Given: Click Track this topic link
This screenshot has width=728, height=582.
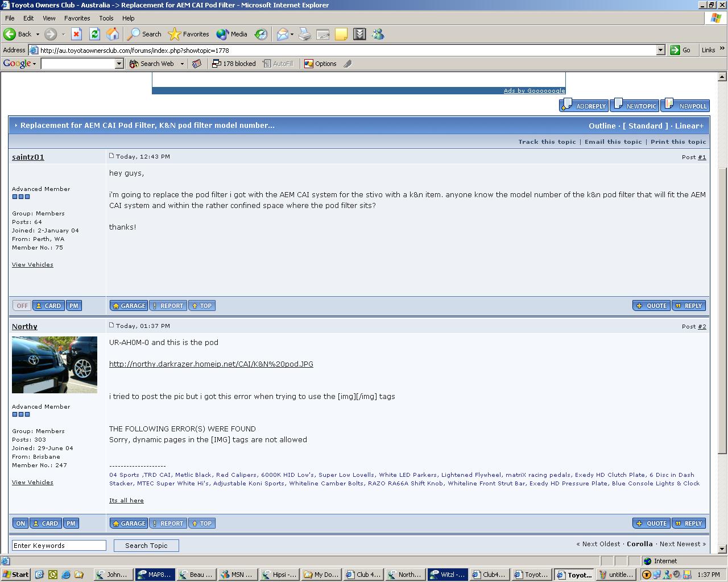Looking at the screenshot, I should coord(547,142).
